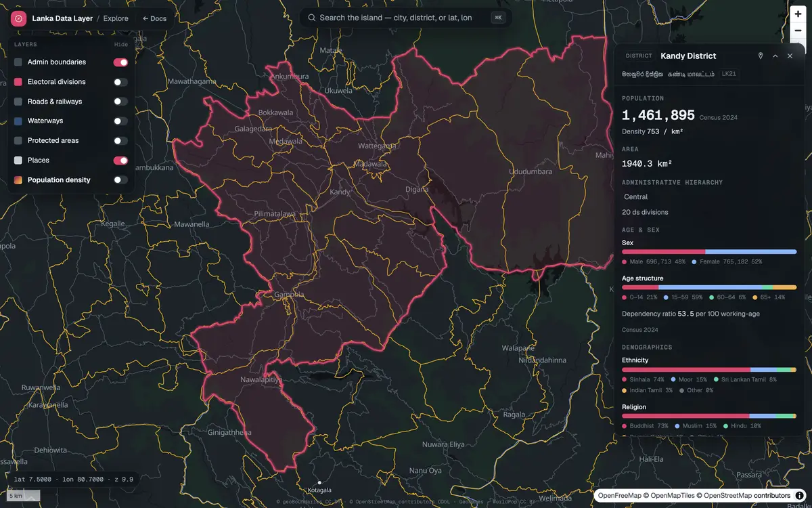Viewport: 812px width, 508px height.
Task: Click the Nuwara Eliya place label
Action: point(443,444)
